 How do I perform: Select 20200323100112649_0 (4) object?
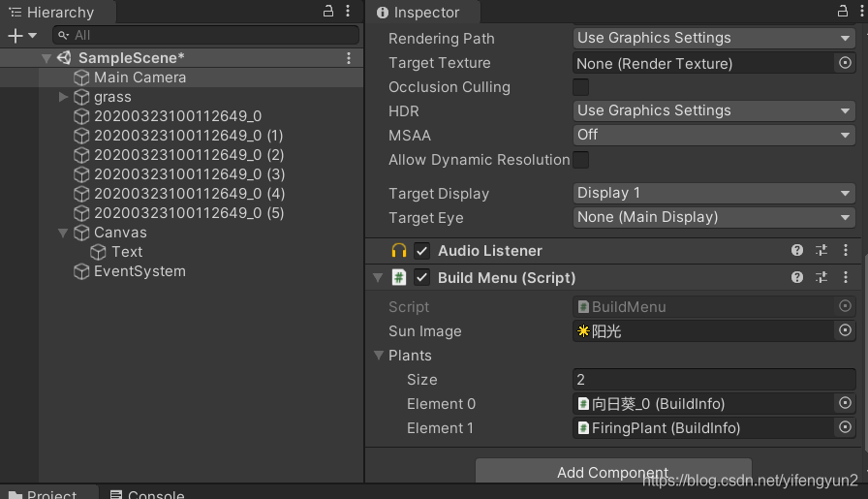pyautogui.click(x=189, y=194)
